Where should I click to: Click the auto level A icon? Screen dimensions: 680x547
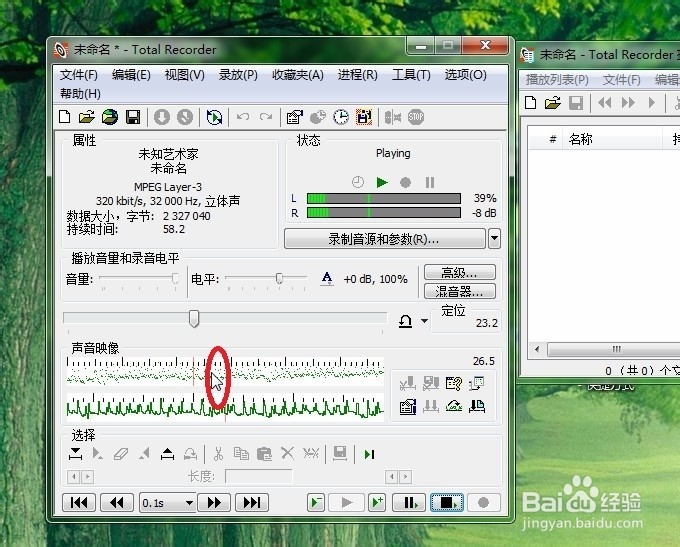point(327,278)
